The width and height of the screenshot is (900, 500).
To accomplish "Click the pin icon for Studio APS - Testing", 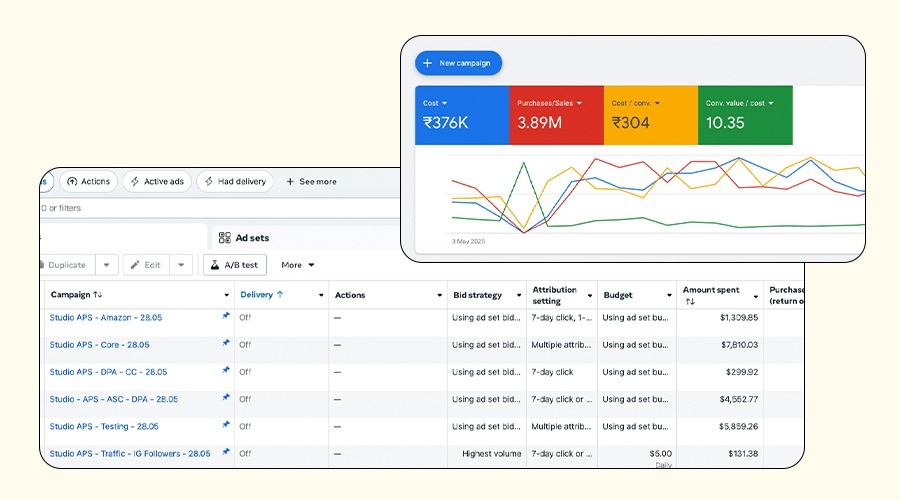I will (x=225, y=425).
